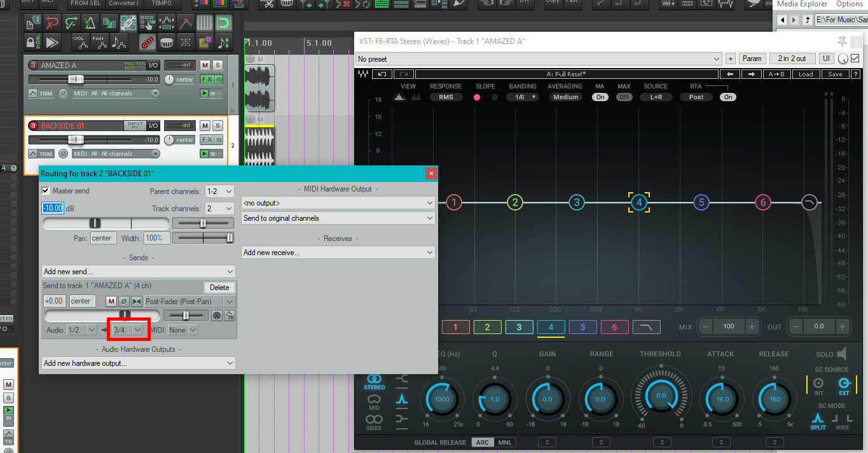Viewport: 868px width, 453px height.
Task: Click the green redo-style arrow icon
Action: click(x=71, y=24)
